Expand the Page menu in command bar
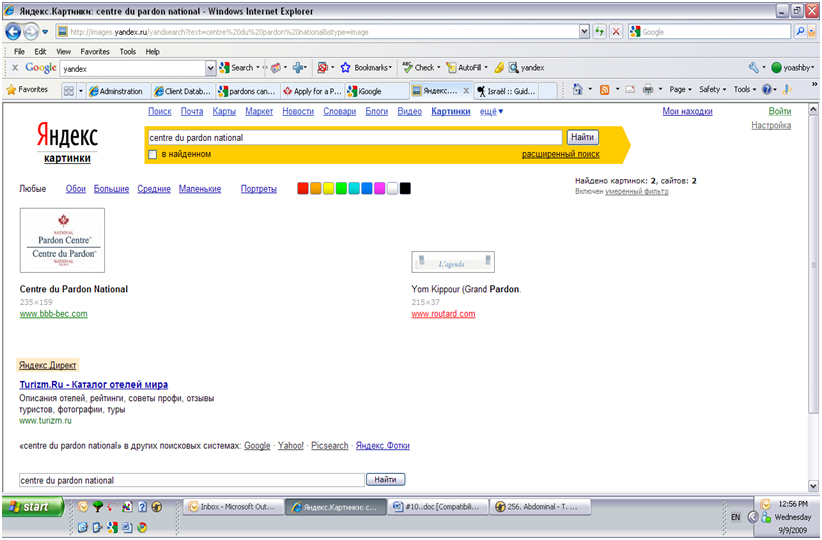This screenshot has width=822, height=540. click(x=681, y=90)
